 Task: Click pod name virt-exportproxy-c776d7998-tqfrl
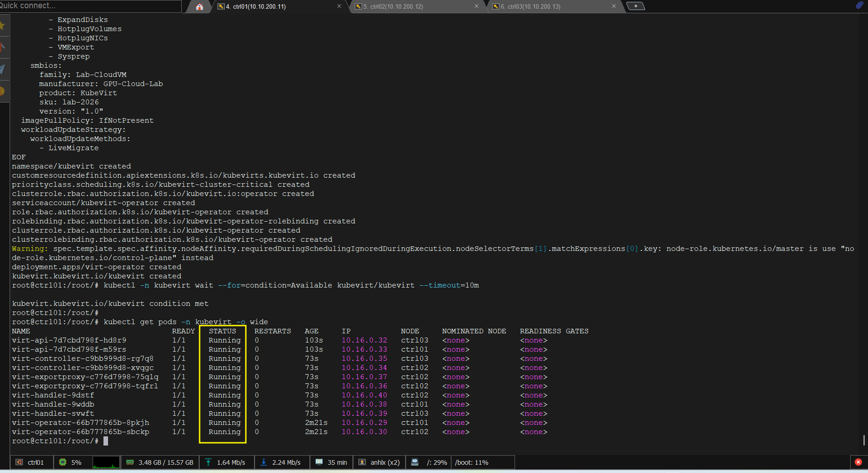(x=85, y=386)
